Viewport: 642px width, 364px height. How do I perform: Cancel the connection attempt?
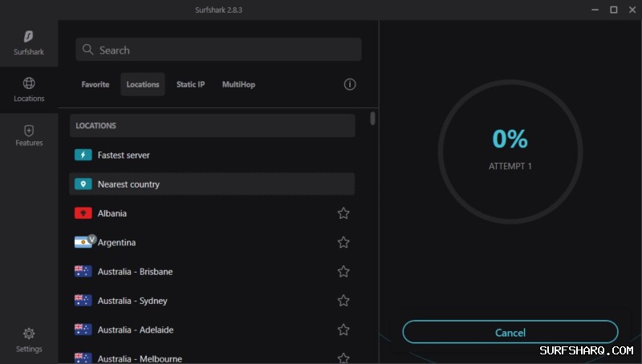click(x=510, y=332)
